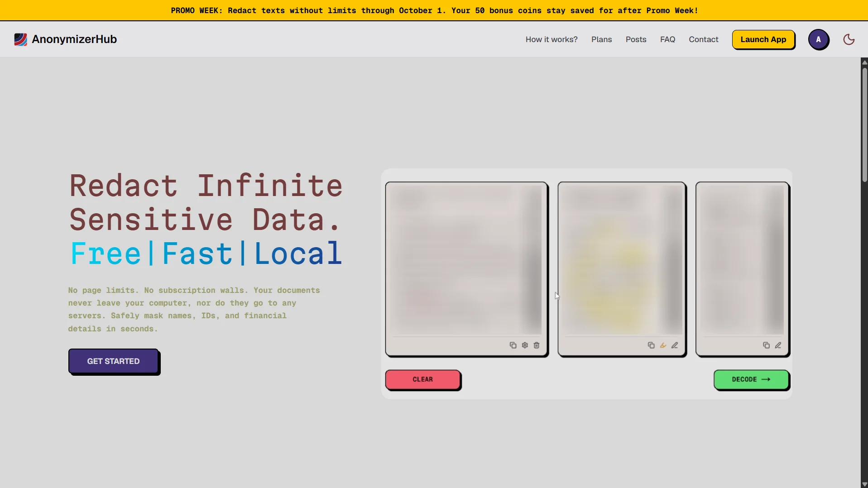
Task: Select the orange highlighter icon in middle panel
Action: point(663,345)
